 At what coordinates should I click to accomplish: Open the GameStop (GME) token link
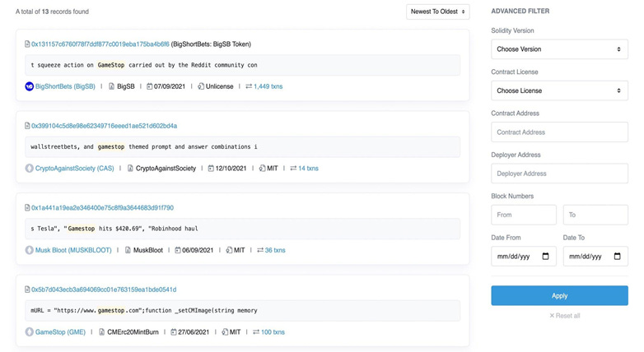point(60,332)
